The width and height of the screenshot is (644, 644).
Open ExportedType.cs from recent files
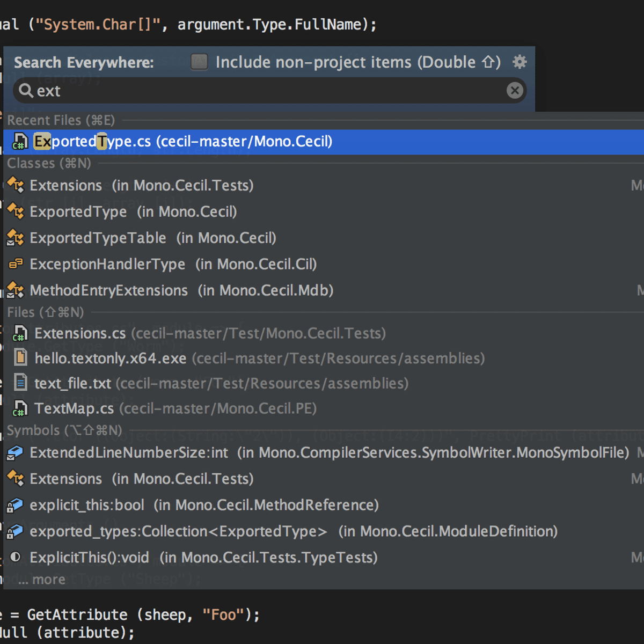click(183, 142)
